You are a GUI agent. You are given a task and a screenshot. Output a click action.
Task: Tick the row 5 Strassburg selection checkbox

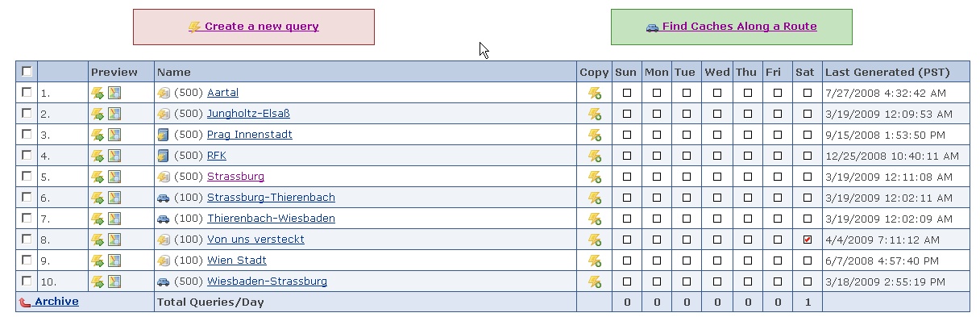click(x=27, y=176)
